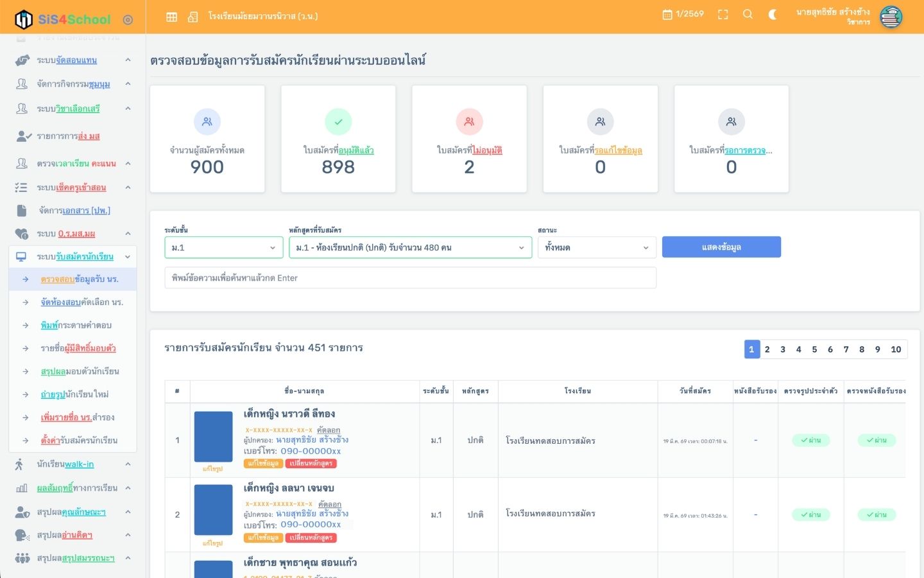Expand สรุปผลสรุปสมรรถนะฯ menu chevron

[x=128, y=558]
